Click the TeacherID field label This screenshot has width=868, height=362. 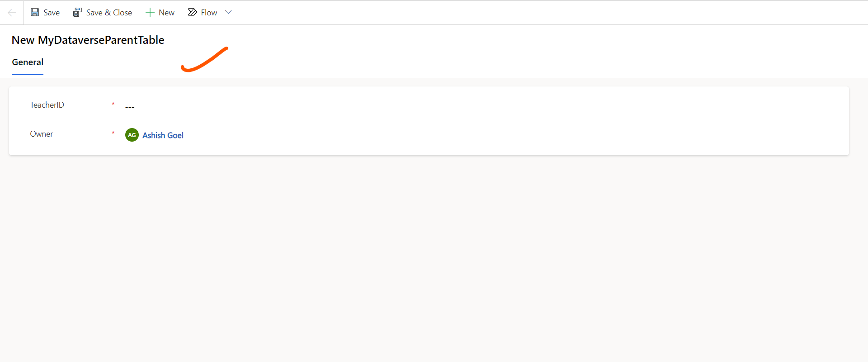(47, 105)
